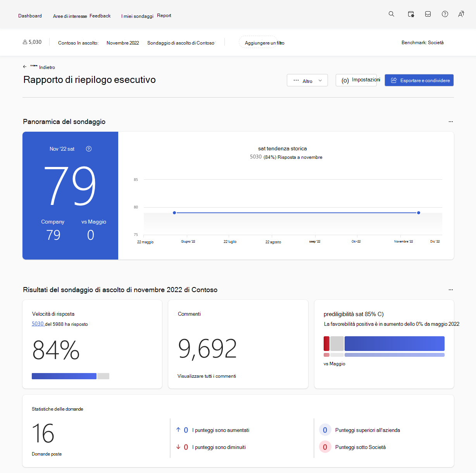This screenshot has height=473, width=476.
Task: Go to the Dashboard tab
Action: [x=30, y=16]
